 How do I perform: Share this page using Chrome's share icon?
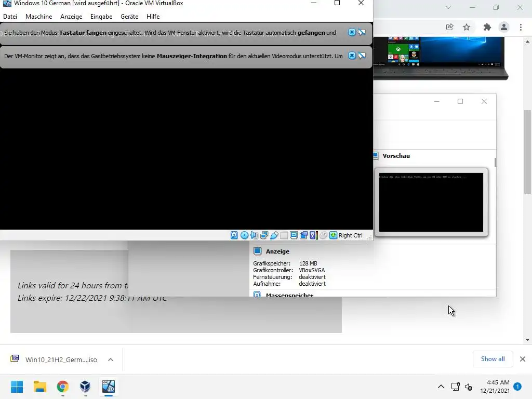click(449, 27)
